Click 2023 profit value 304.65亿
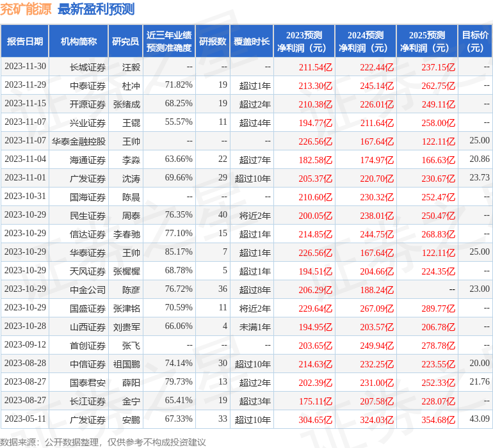The height and width of the screenshot is (448, 493). [316, 420]
